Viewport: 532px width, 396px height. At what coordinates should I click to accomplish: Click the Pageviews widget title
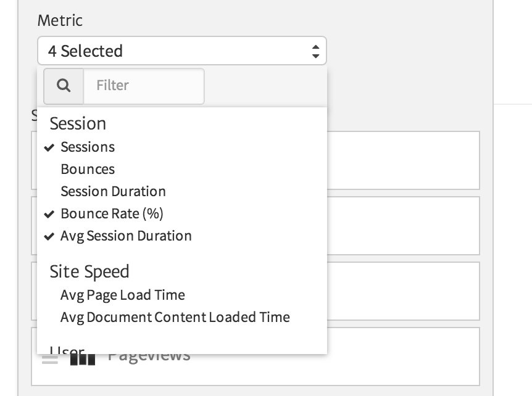pos(148,354)
